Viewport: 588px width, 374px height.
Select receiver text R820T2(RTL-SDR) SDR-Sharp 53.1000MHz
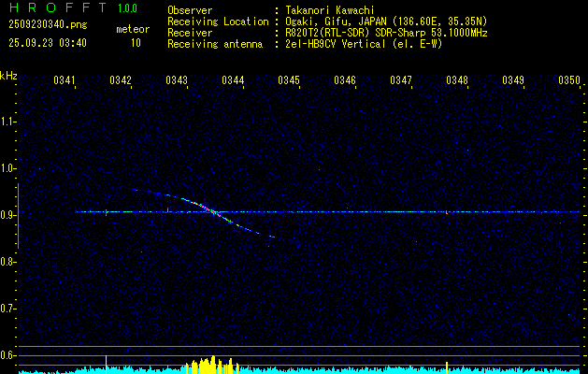coord(386,33)
